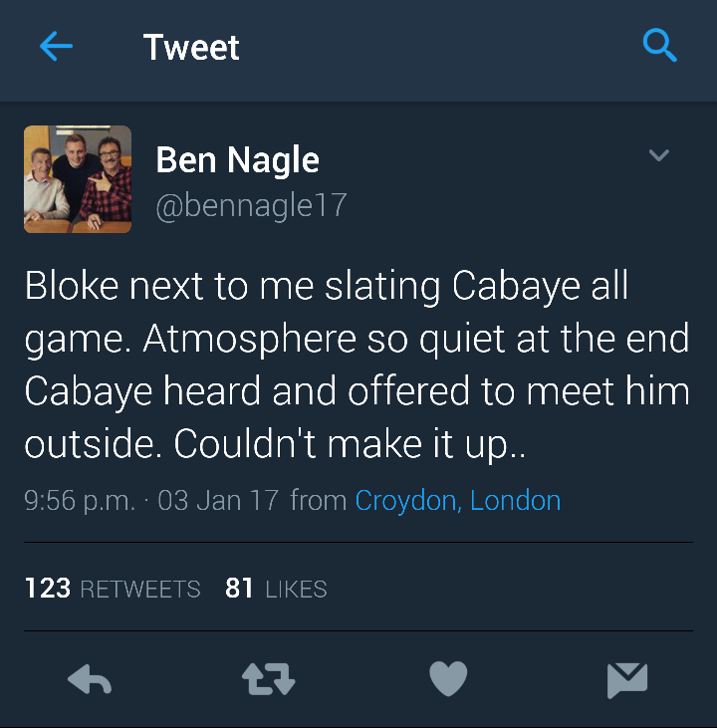717x728 pixels.
Task: Tap the @bennagle17 handle
Action: click(x=252, y=205)
